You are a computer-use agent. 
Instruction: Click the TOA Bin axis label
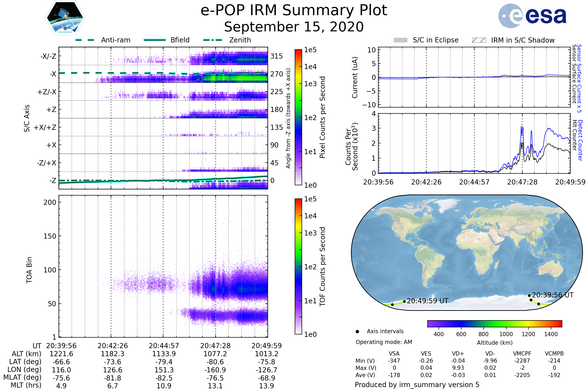(29, 270)
